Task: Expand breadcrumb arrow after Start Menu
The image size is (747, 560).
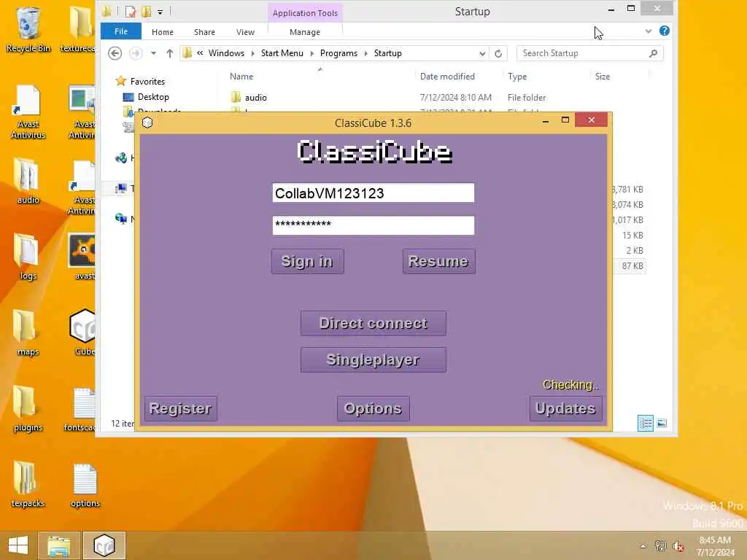Action: coord(312,53)
